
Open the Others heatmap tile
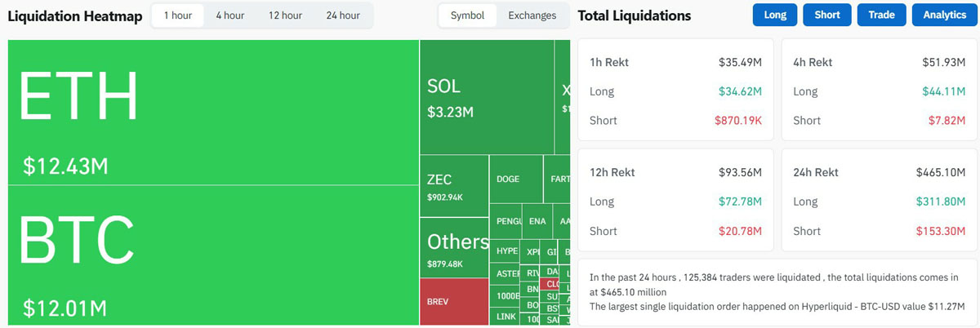tap(453, 248)
